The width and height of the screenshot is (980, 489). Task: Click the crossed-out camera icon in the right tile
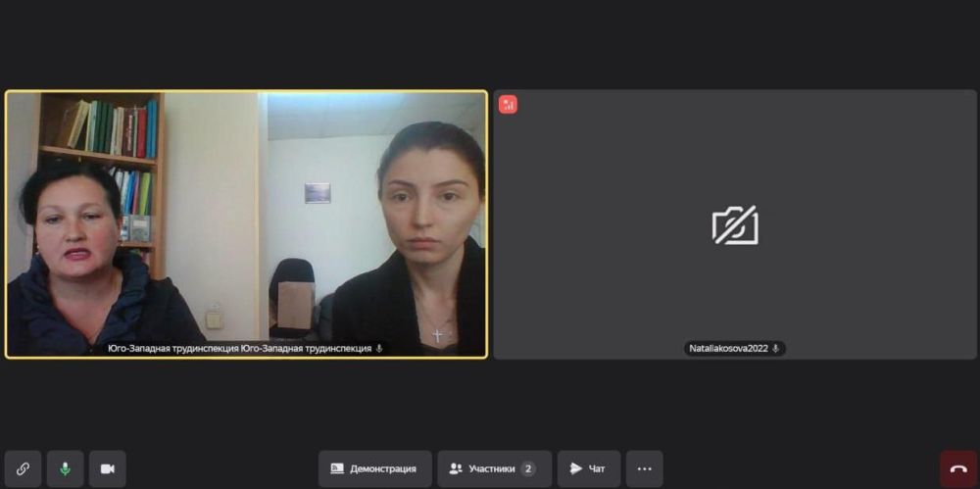[x=735, y=225]
